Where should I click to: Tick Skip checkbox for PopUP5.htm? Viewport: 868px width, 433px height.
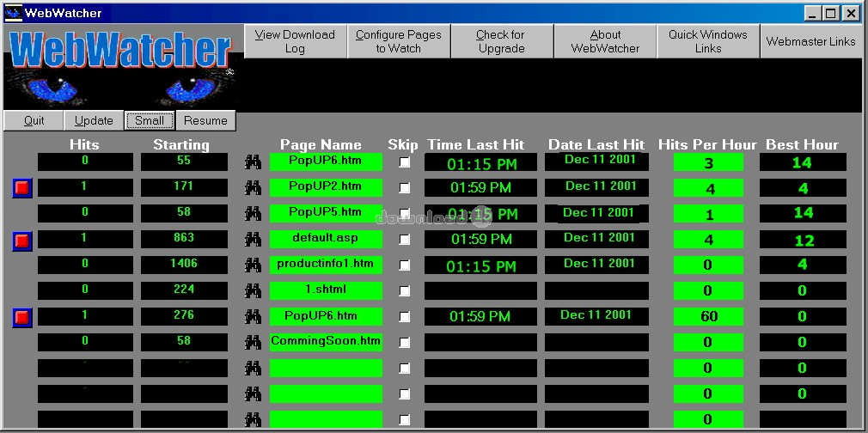tap(405, 213)
